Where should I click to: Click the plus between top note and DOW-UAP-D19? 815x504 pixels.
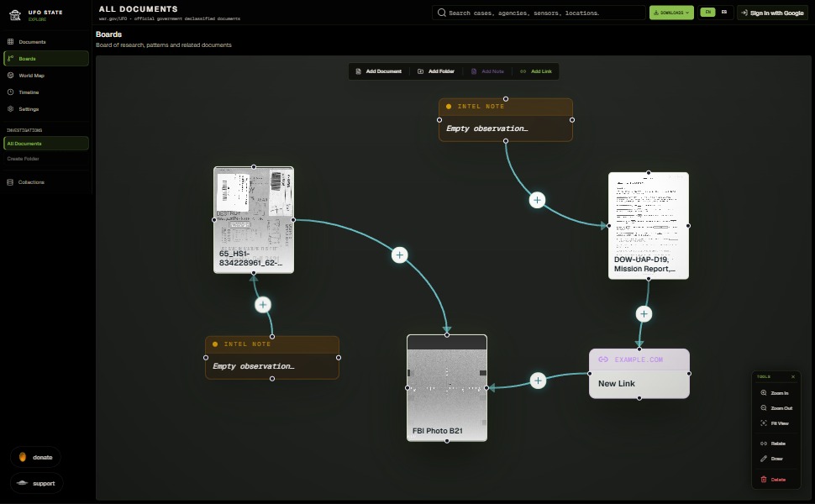(x=538, y=200)
